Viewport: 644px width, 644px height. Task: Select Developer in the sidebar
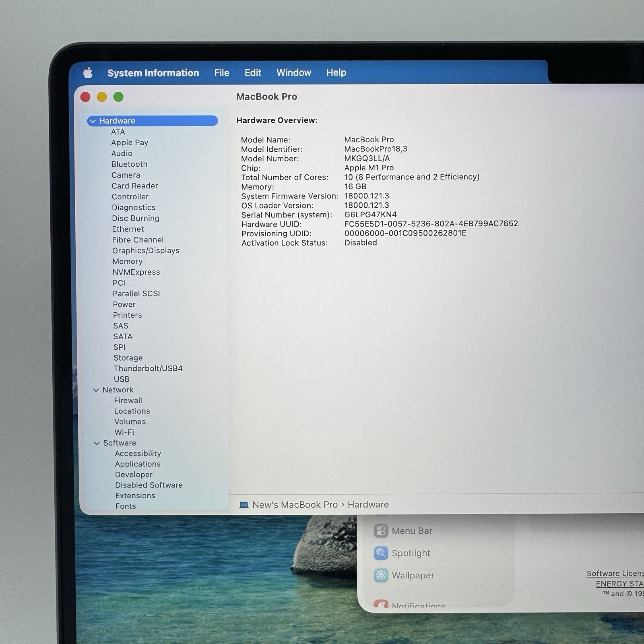click(x=134, y=475)
